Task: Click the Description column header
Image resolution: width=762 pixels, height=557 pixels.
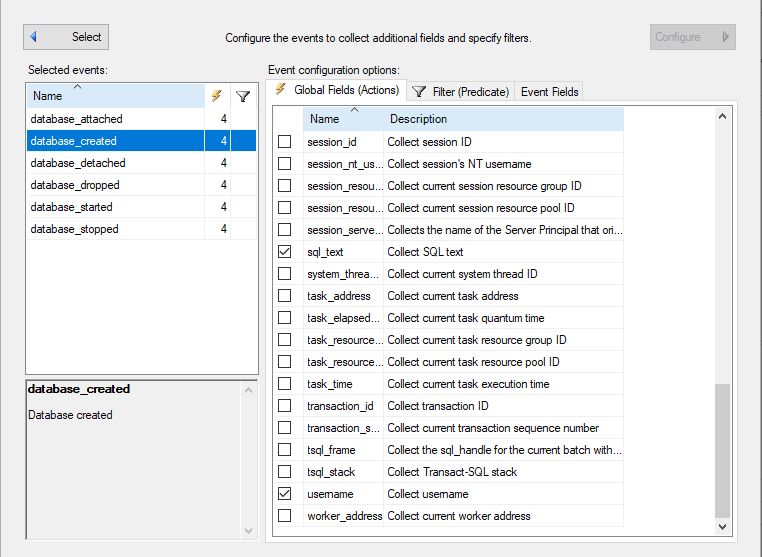Action: click(503, 119)
